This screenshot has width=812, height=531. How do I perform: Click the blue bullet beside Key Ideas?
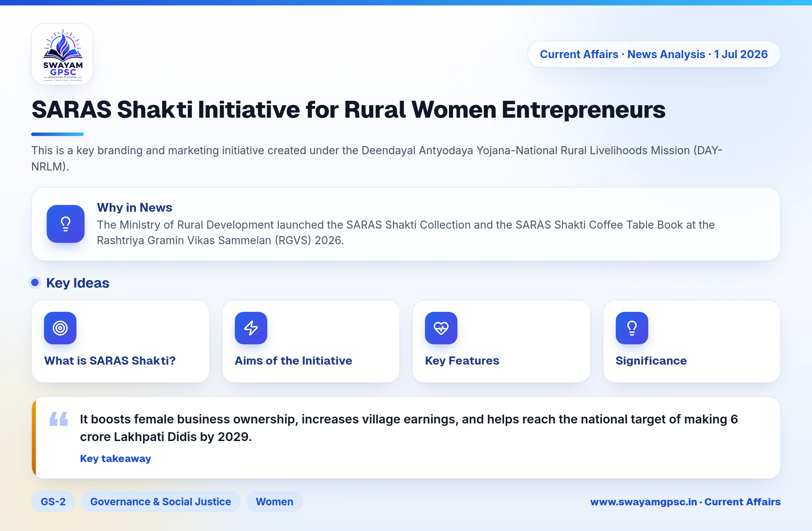click(35, 282)
